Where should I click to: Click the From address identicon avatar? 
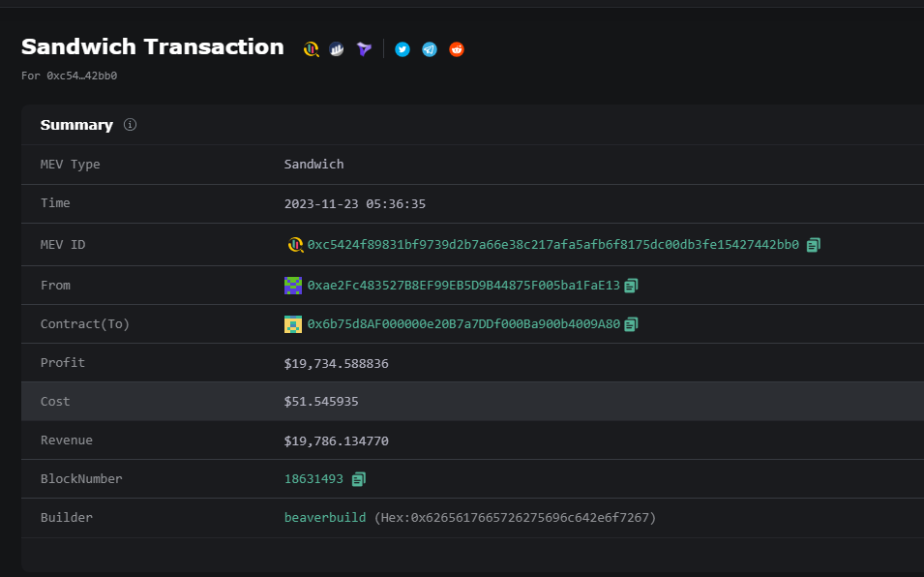pos(293,286)
